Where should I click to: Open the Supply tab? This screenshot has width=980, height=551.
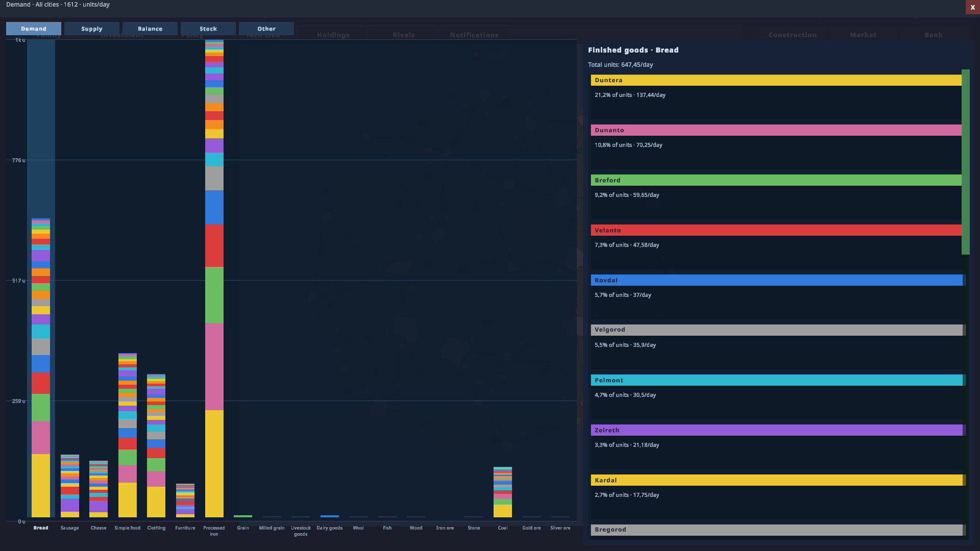[92, 29]
